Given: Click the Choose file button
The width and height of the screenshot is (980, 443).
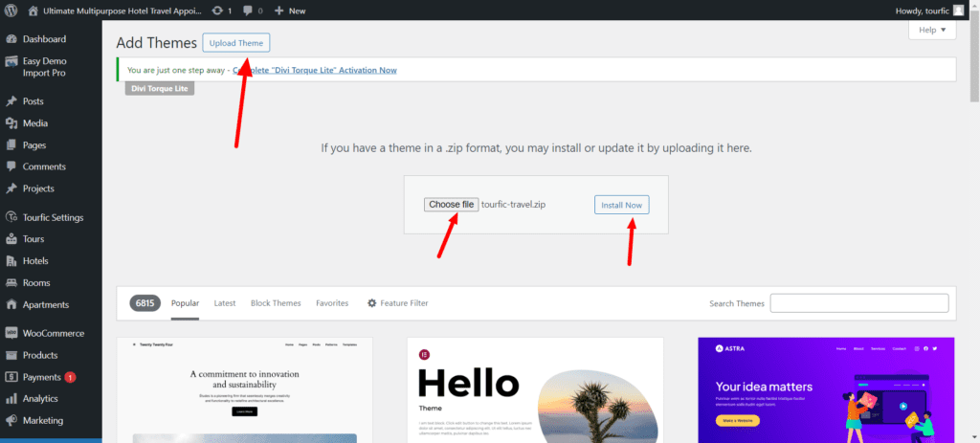Looking at the screenshot, I should point(452,205).
